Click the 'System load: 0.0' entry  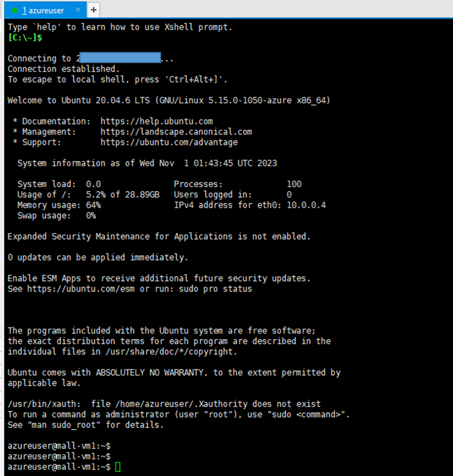point(59,184)
